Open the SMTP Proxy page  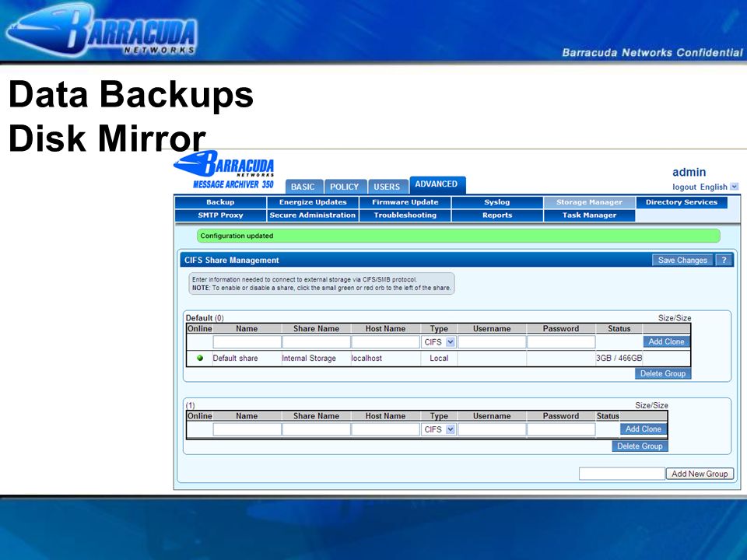point(220,215)
